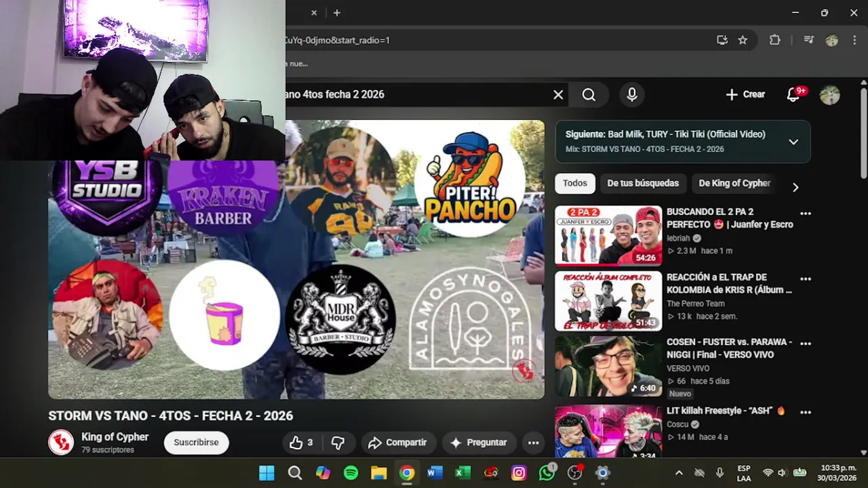This screenshot has width=868, height=488.
Task: Open options for REACCIÓN a EL TRAP video
Action: pos(806,279)
